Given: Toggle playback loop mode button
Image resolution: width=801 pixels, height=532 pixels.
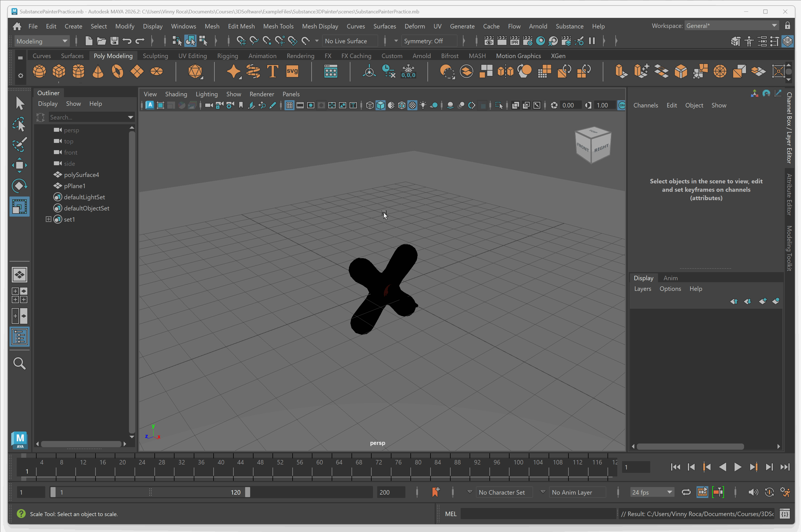Looking at the screenshot, I should (x=686, y=492).
